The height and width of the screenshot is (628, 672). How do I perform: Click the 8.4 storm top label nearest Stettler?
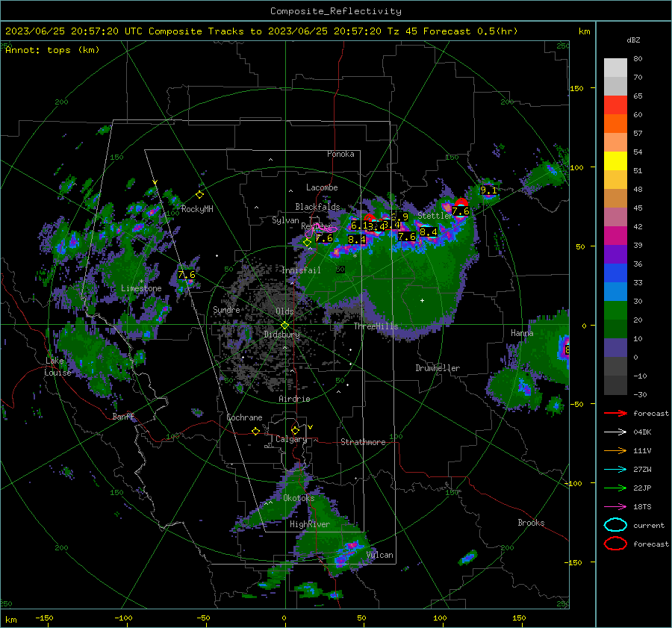[428, 232]
